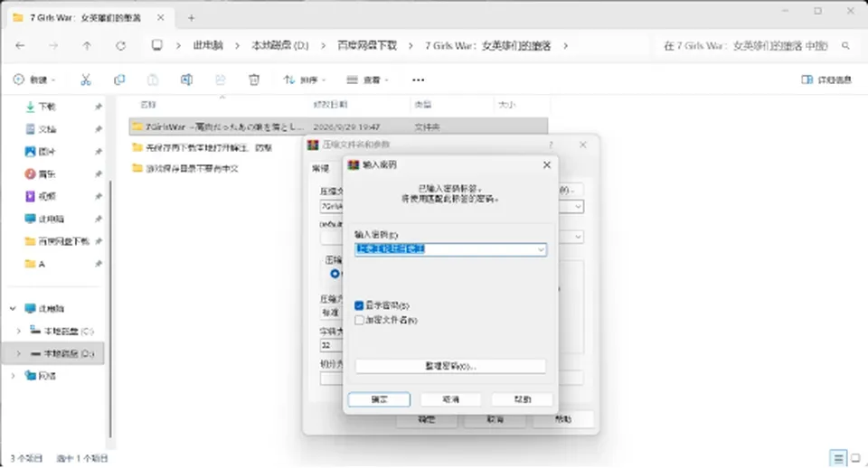Viewport: 868px width, 468px height.
Task: Click the Rename icon in Explorer toolbar
Action: [x=186, y=80]
